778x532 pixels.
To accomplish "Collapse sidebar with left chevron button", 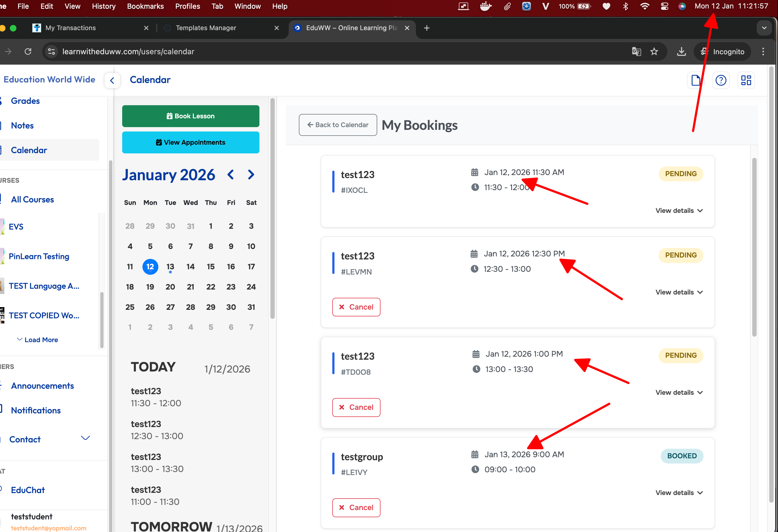I will coord(112,80).
